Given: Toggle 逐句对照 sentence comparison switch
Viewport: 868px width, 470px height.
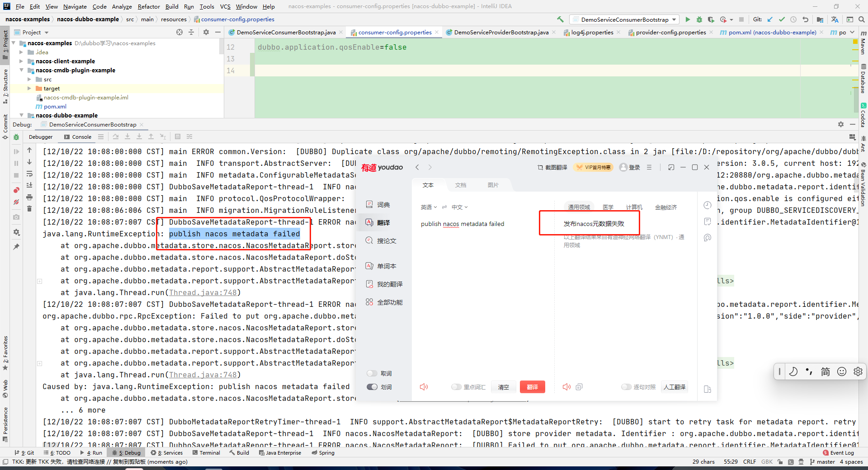Looking at the screenshot, I should (626, 387).
